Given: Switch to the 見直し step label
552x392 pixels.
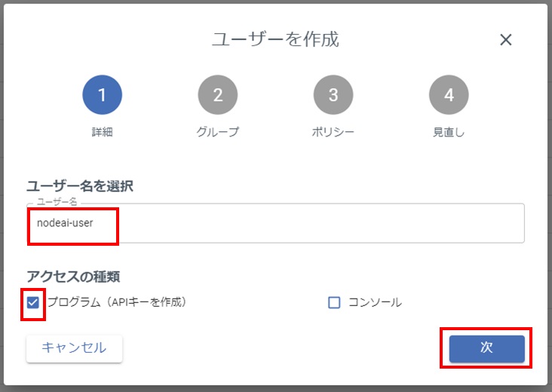Looking at the screenshot, I should coord(449,132).
